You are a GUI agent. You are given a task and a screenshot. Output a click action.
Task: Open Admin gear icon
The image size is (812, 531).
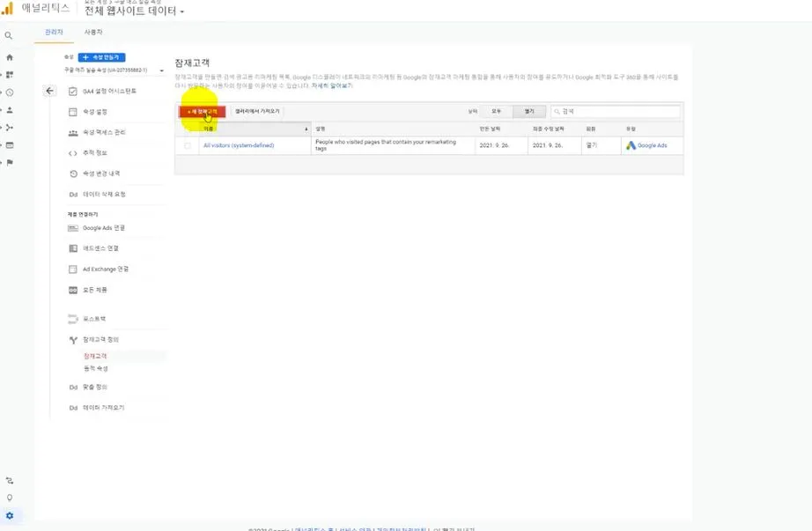click(10, 516)
